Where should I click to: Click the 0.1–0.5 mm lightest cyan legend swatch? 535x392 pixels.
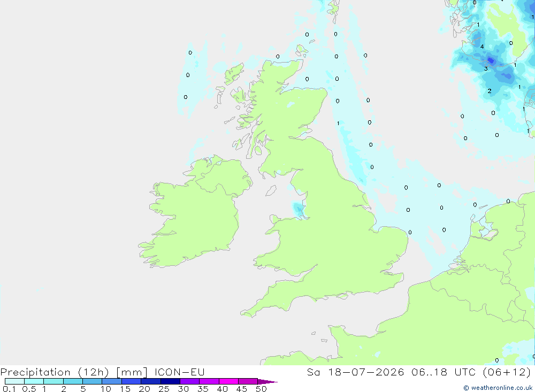click(14, 381)
